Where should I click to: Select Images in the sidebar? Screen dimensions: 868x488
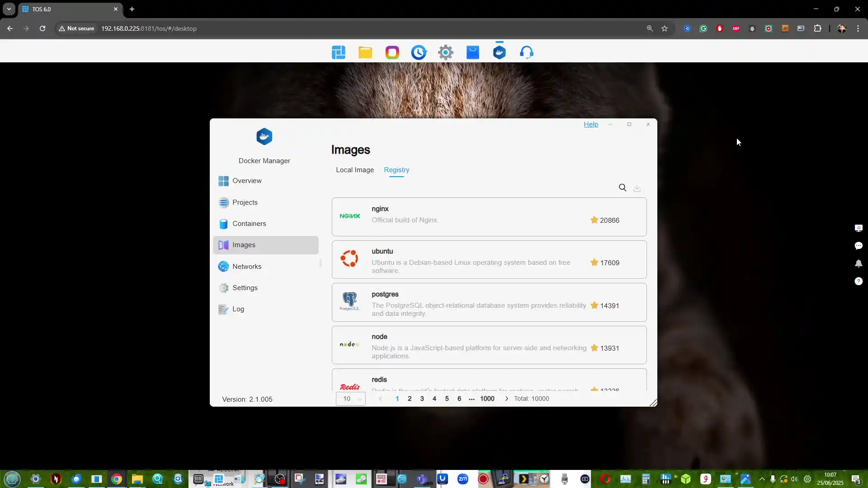tap(266, 245)
